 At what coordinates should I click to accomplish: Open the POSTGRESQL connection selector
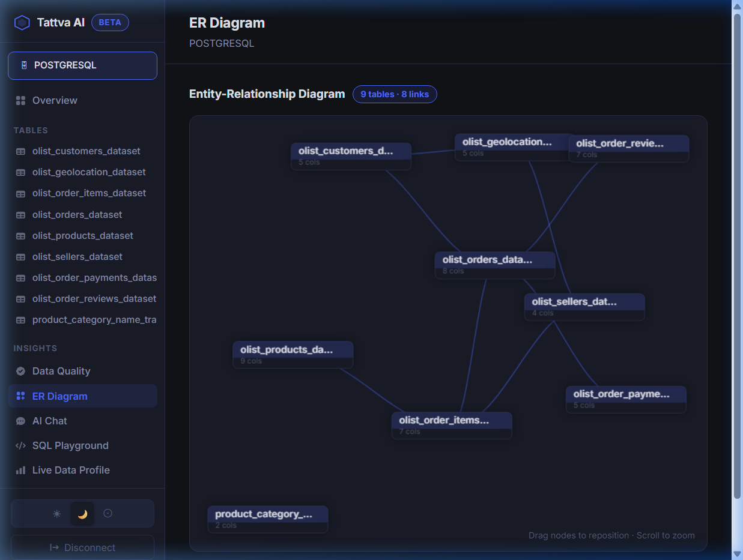(x=82, y=65)
